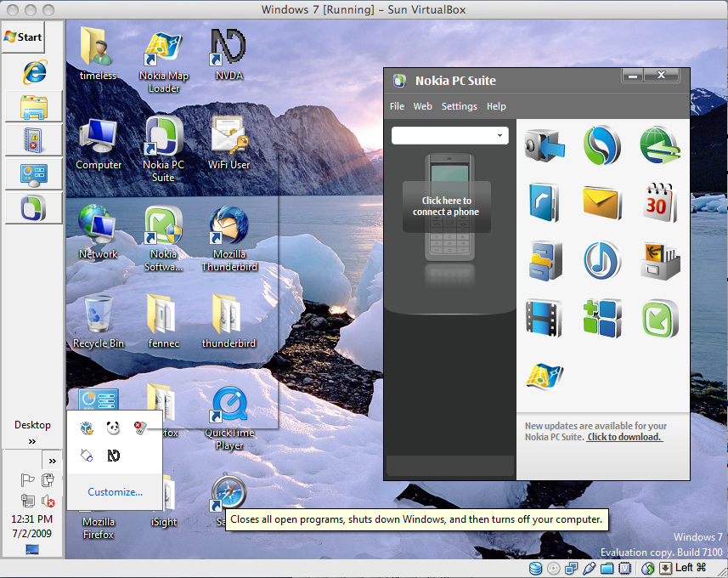Open the Contacts phonebook icon
The width and height of the screenshot is (728, 578).
click(x=545, y=202)
